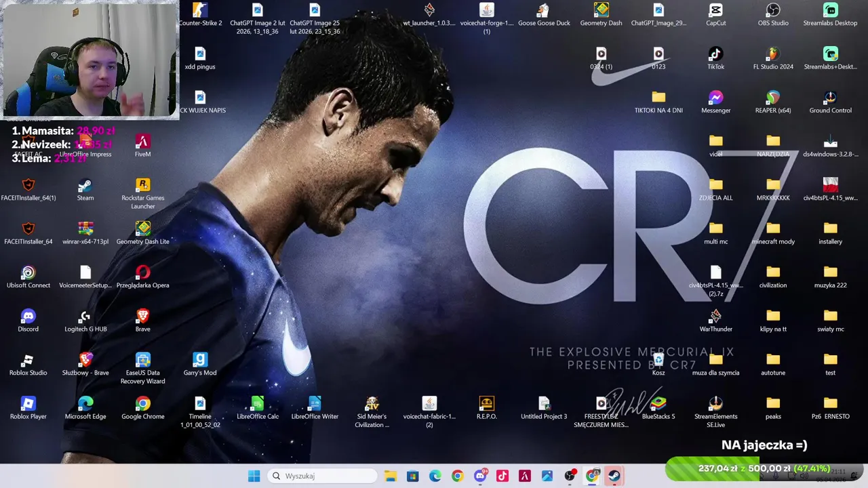Select the VoicemeeterSetup installer file
The width and height of the screenshot is (868, 488).
[85, 277]
